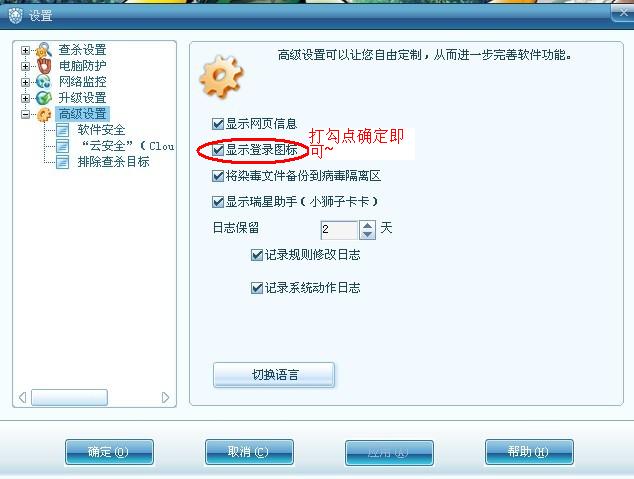Image resolution: width=634 pixels, height=479 pixels.
Task: Click the magnifier icon beside 查杀设置
Action: [44, 50]
